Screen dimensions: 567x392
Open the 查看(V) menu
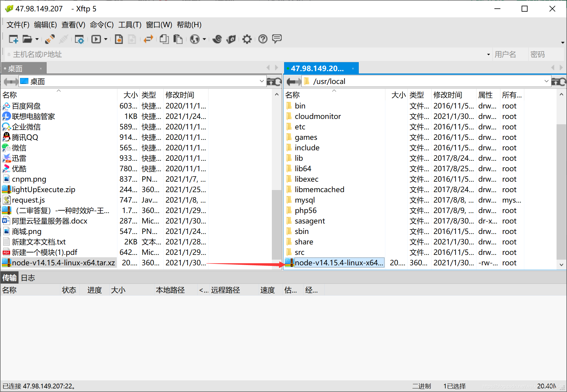coord(73,25)
